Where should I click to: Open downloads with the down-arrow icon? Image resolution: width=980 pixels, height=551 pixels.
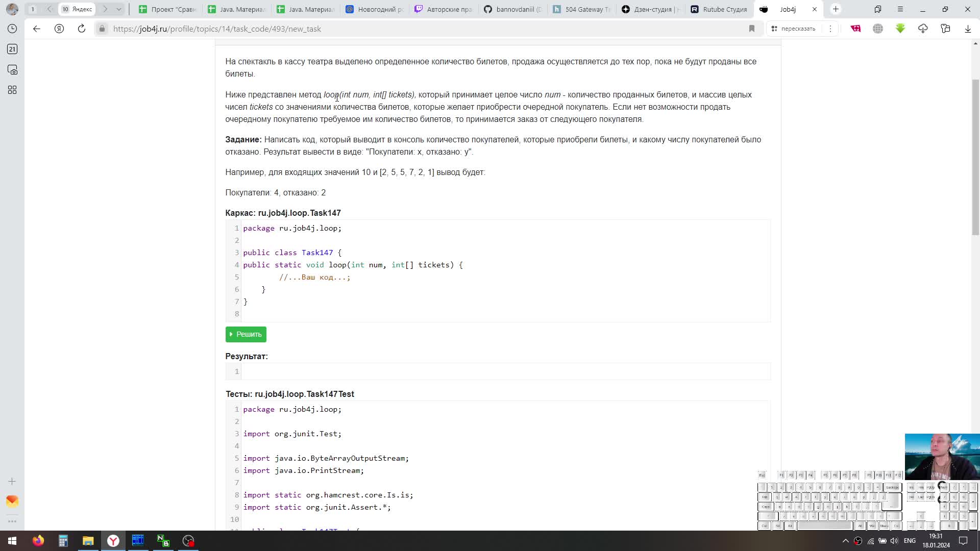click(968, 29)
